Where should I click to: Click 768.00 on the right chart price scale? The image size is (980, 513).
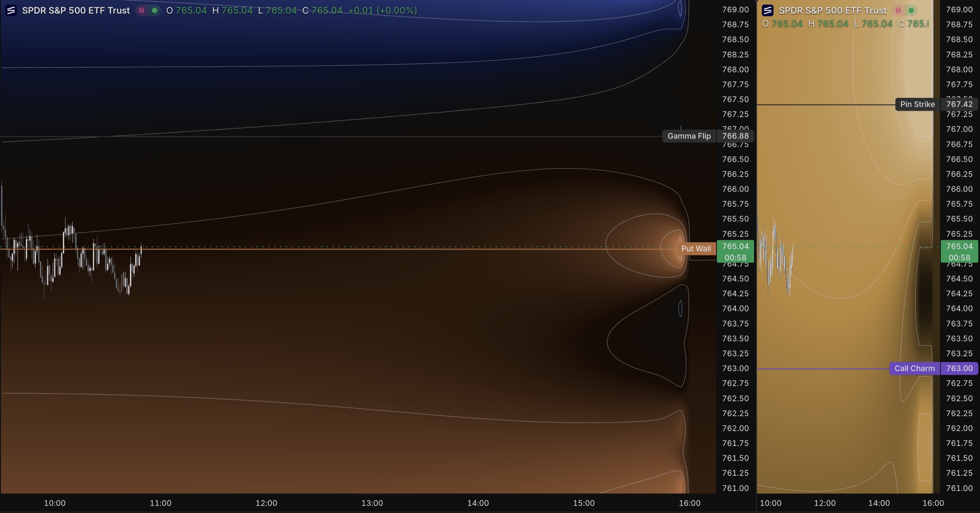[959, 69]
